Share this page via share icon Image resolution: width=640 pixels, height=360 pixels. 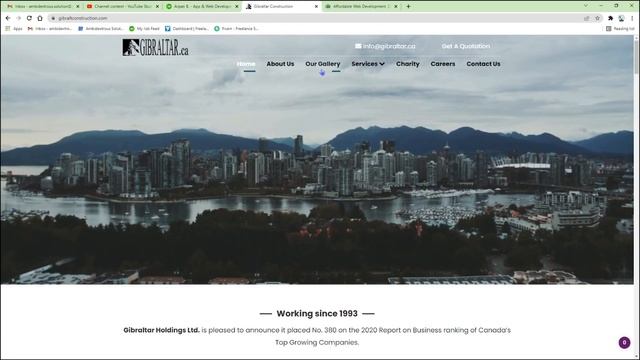[587, 18]
